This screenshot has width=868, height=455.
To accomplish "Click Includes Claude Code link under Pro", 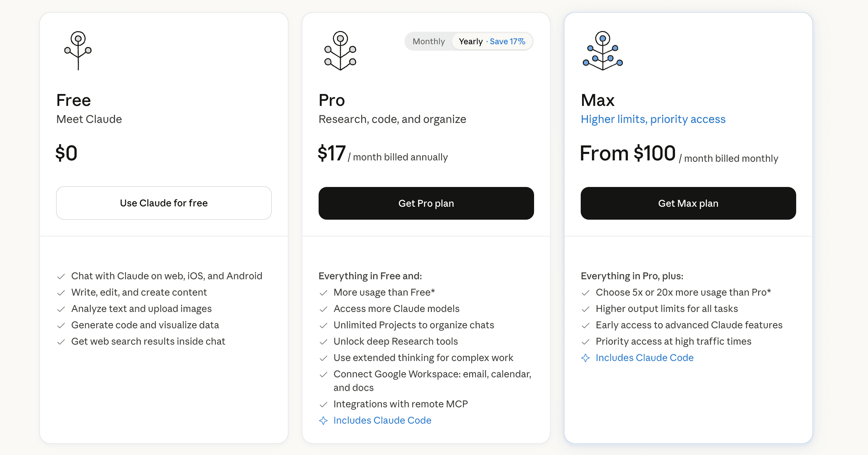I will click(x=382, y=421).
